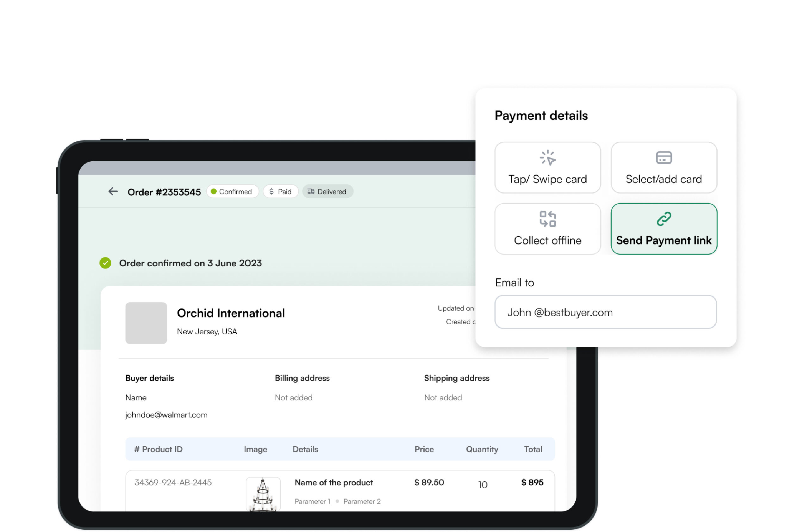Image resolution: width=810 pixels, height=532 pixels.
Task: Click the Orchid International logo placeholder
Action: [146, 323]
